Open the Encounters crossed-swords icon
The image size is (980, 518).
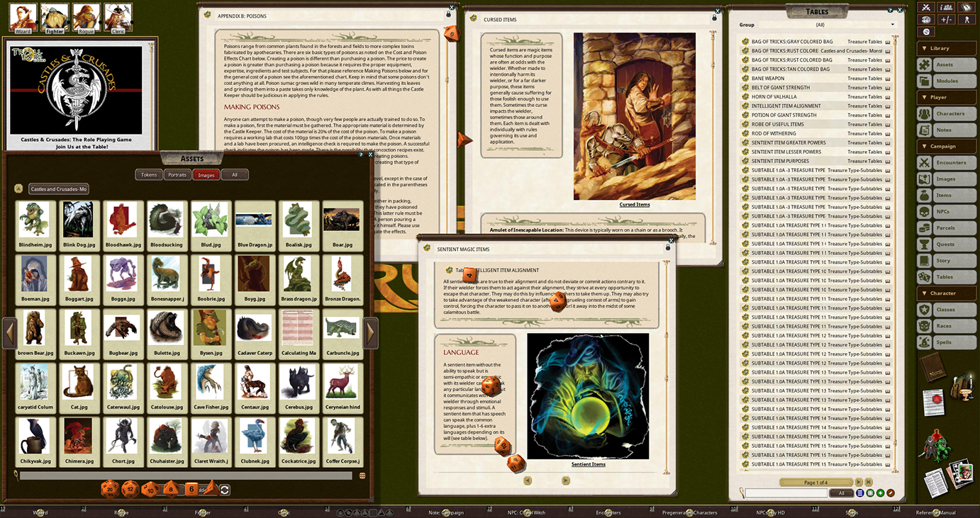click(x=924, y=162)
